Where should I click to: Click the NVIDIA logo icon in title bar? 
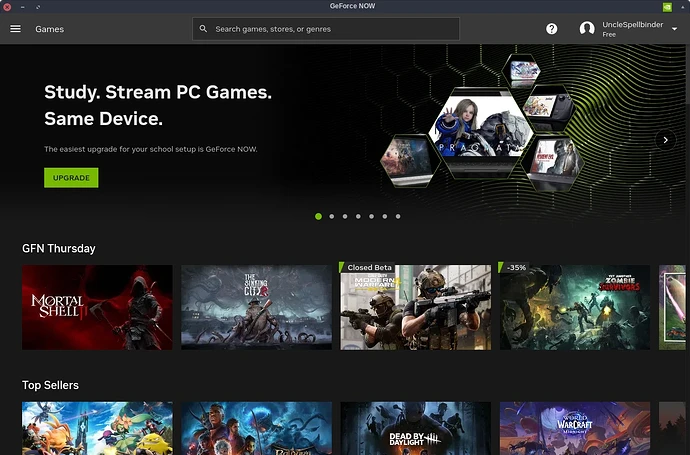tap(667, 7)
